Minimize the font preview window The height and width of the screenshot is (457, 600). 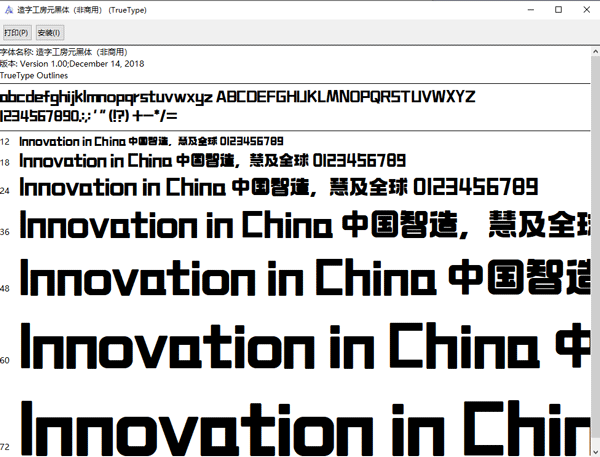click(531, 10)
